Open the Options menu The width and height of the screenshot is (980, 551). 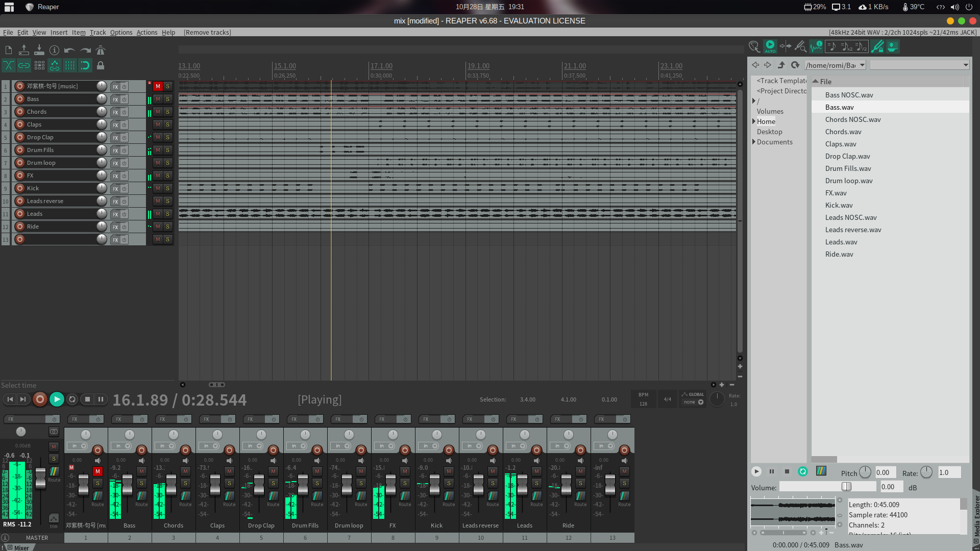pos(121,32)
